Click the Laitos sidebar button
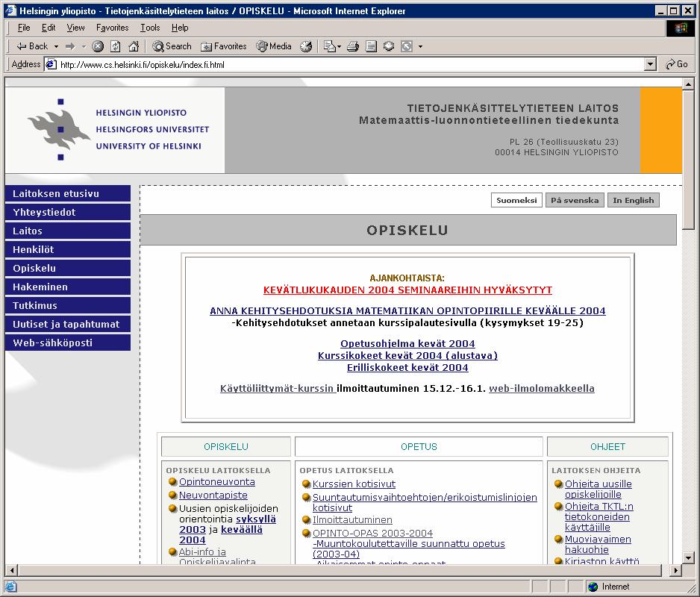 coord(68,231)
